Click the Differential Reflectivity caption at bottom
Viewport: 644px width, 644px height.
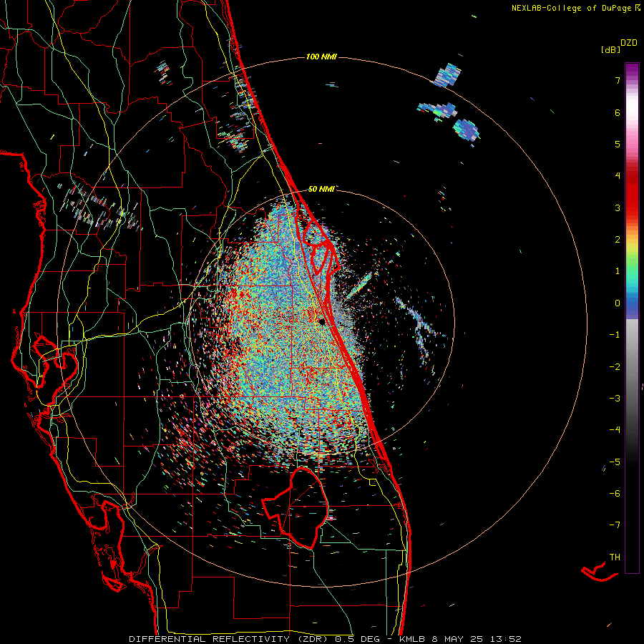[325, 639]
